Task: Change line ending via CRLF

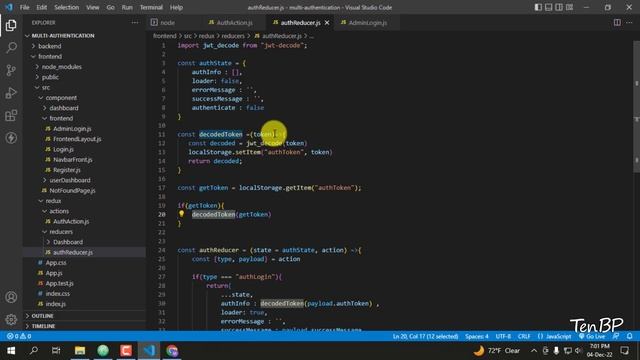Action: (x=524, y=336)
